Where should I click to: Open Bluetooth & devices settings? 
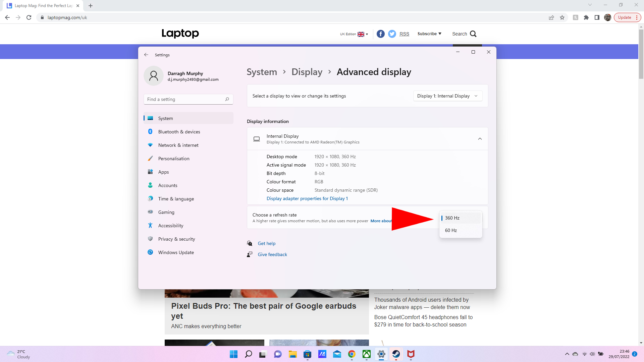(x=179, y=131)
